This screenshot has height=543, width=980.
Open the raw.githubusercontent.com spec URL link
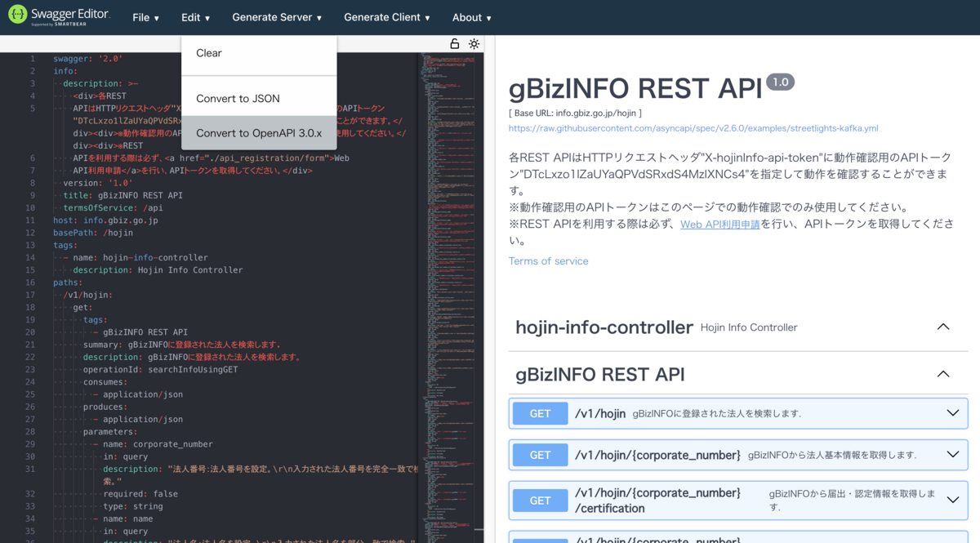693,128
